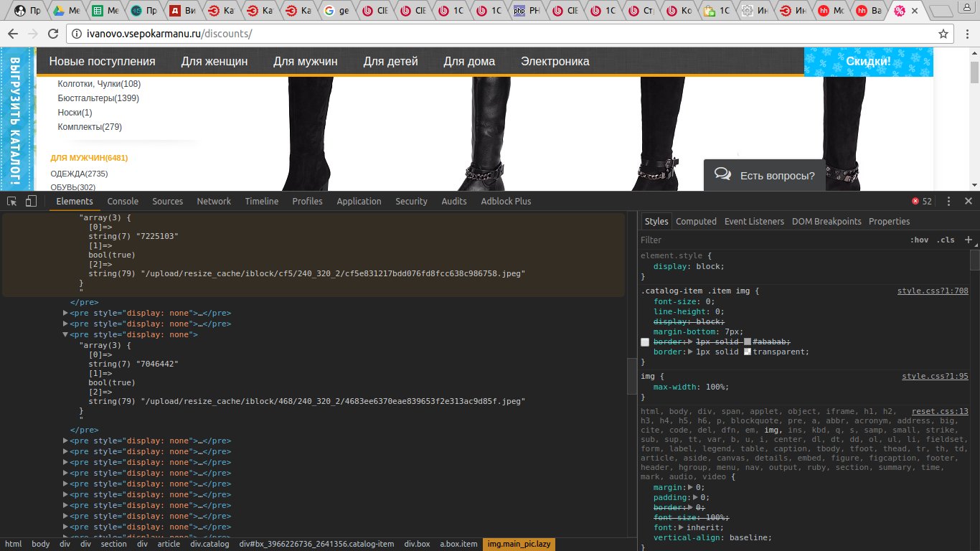Open the style.css?1:95 source link

point(935,377)
